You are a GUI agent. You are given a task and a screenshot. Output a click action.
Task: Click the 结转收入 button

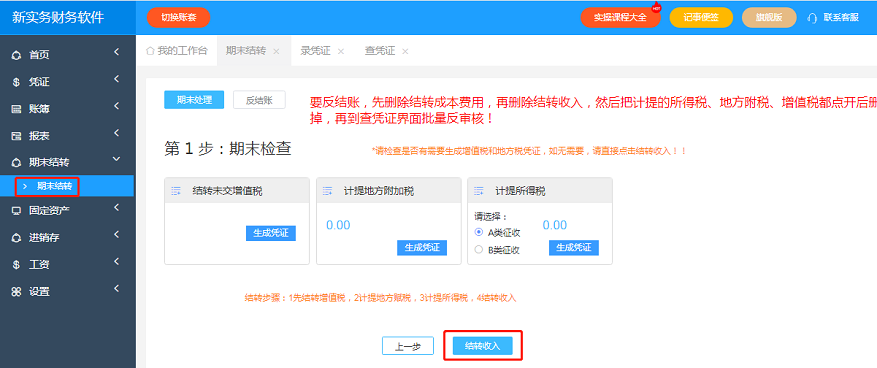tap(483, 346)
